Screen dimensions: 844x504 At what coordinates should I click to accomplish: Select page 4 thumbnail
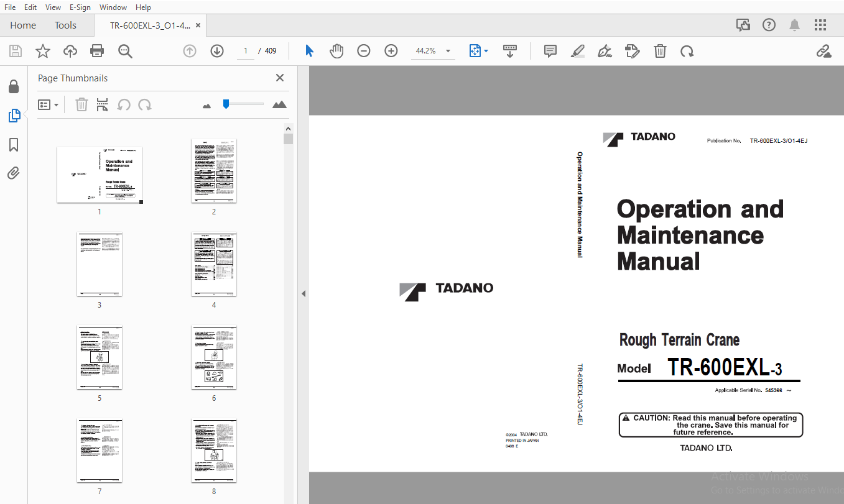(x=214, y=264)
